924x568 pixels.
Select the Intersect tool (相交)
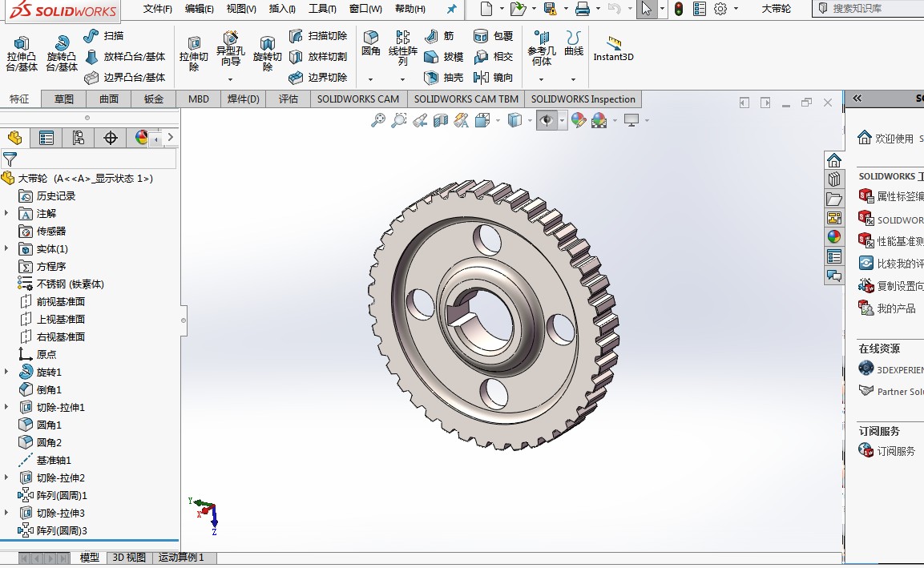pos(493,57)
